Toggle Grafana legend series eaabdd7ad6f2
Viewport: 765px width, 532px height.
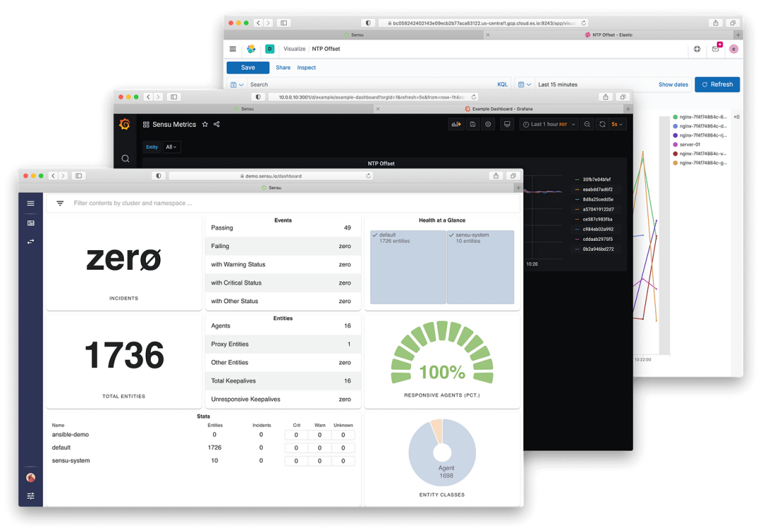(x=598, y=189)
